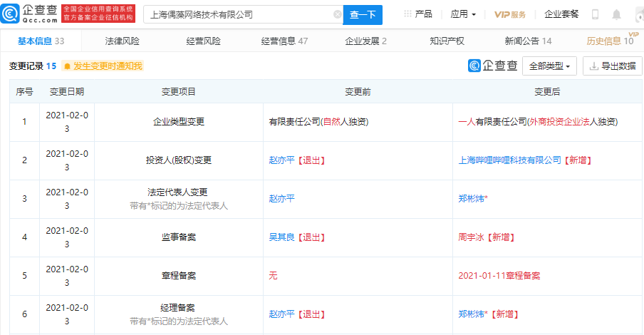
Task: Open VIP服务 link
Action: click(509, 14)
